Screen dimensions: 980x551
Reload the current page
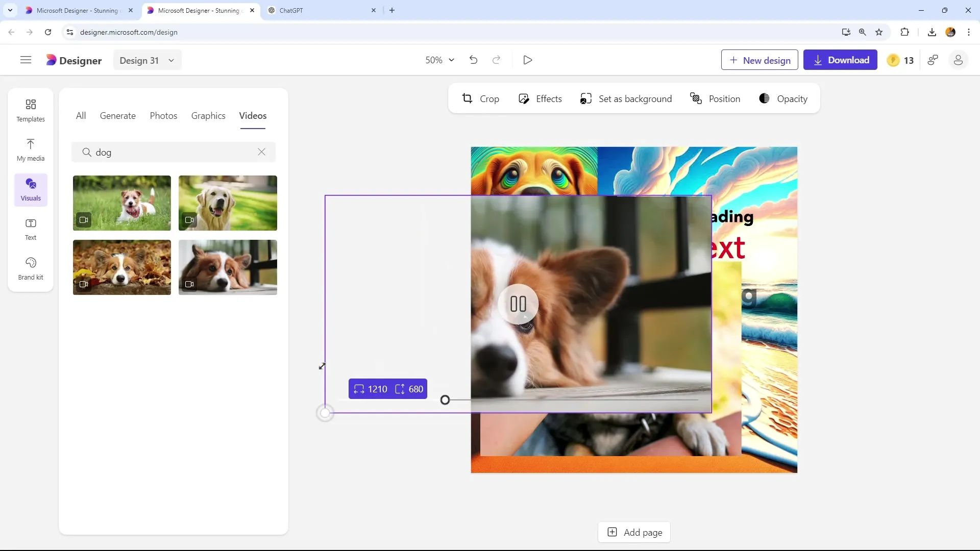click(48, 32)
